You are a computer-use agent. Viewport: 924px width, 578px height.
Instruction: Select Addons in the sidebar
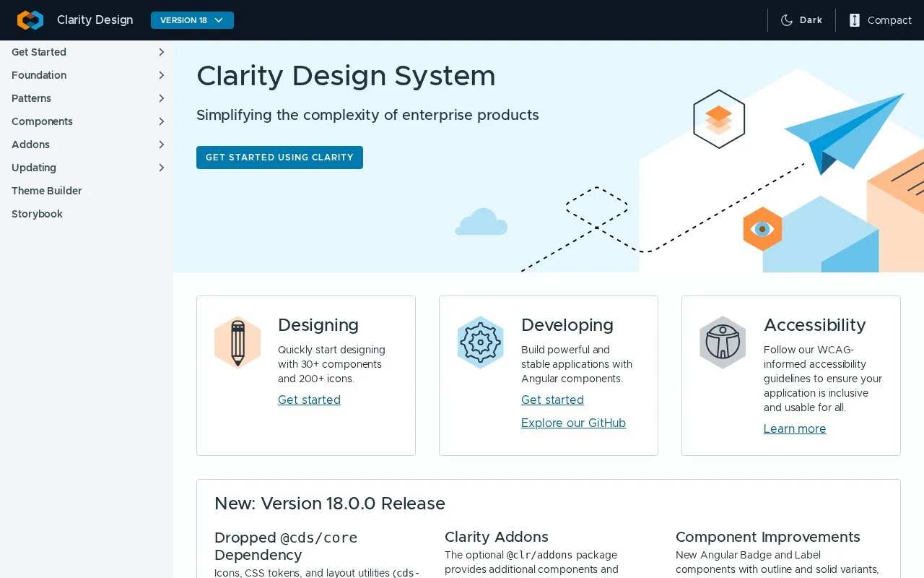pos(30,144)
